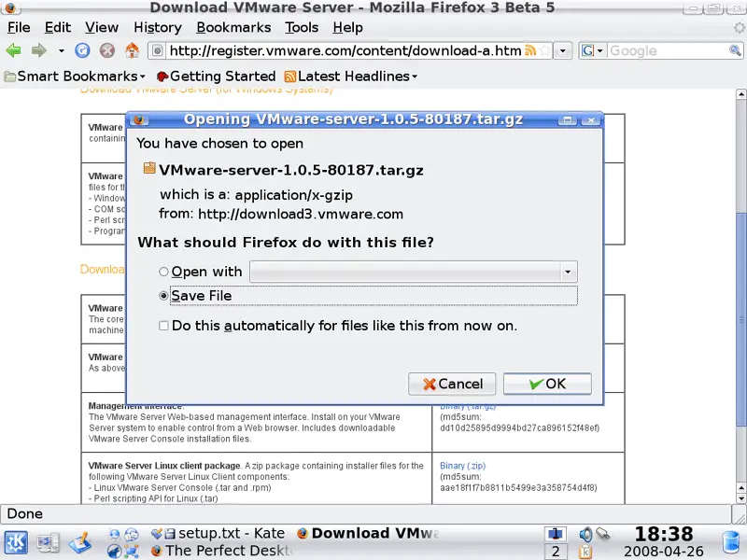This screenshot has height=560, width=747.
Task: Switch to virtual desktop 2
Action: 555,552
